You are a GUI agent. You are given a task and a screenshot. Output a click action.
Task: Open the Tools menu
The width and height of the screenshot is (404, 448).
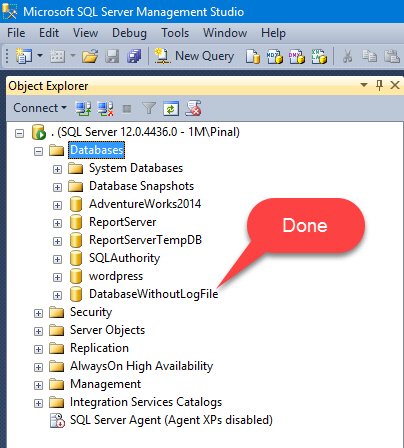175,33
